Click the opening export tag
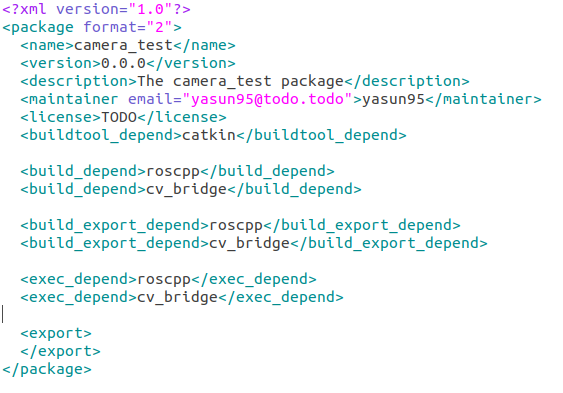Viewport: 563px width, 393px height. 56,333
